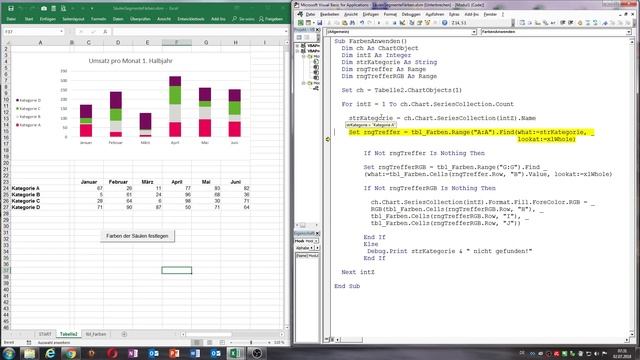This screenshot has width=640, height=360.
Task: Open the quick access toolbar customize dropdown
Action: [92, 8]
